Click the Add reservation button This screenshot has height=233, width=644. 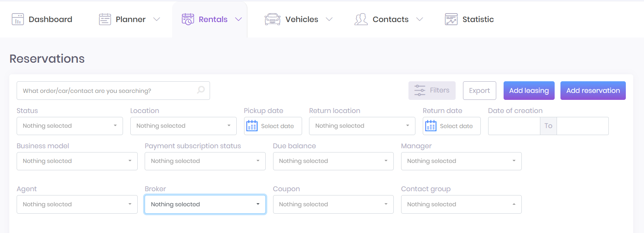[x=593, y=91]
